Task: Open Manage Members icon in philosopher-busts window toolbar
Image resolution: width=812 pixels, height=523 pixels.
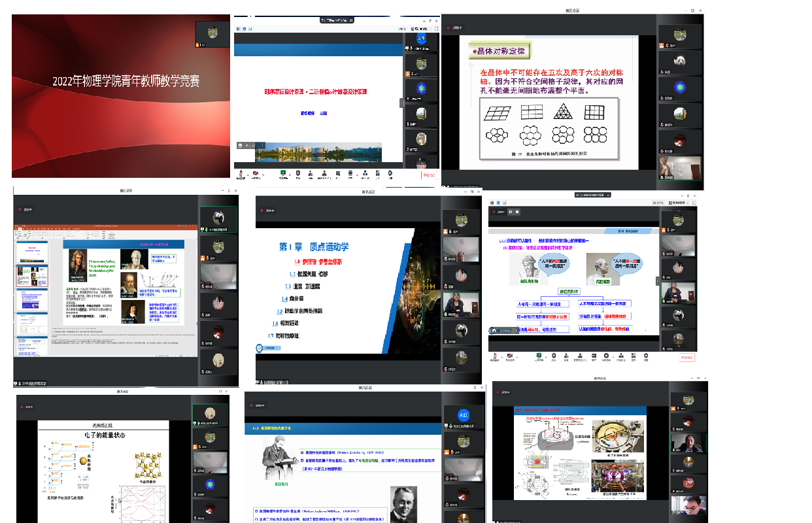Action: coord(580,356)
